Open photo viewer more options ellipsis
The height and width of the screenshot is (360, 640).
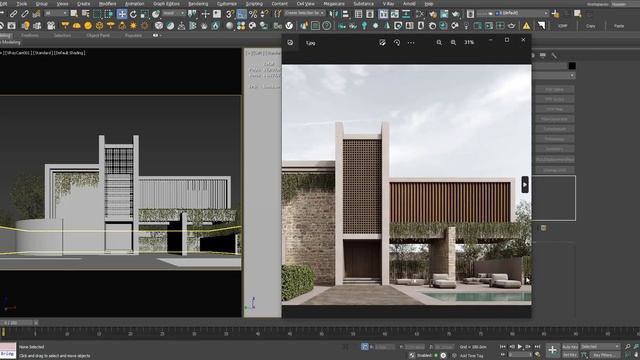point(411,42)
